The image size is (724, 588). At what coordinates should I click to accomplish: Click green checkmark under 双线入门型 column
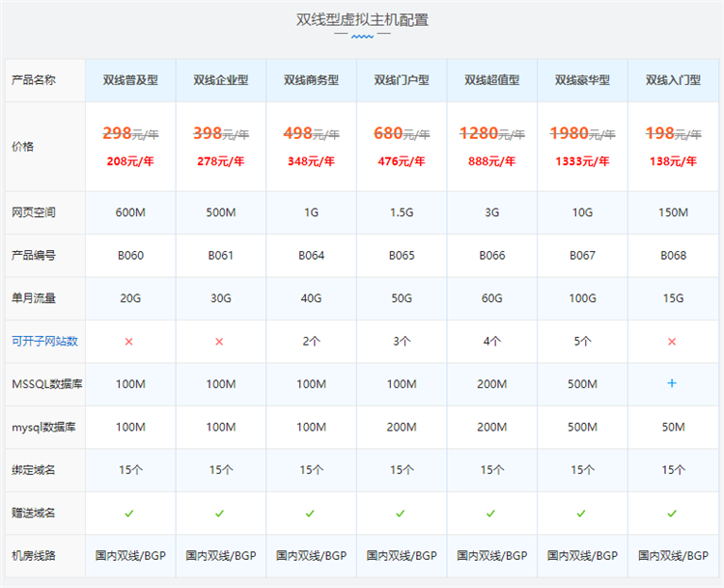(x=673, y=513)
